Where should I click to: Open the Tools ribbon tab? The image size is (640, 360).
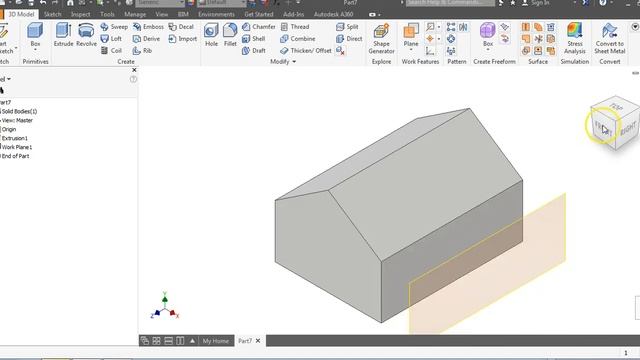(107, 14)
